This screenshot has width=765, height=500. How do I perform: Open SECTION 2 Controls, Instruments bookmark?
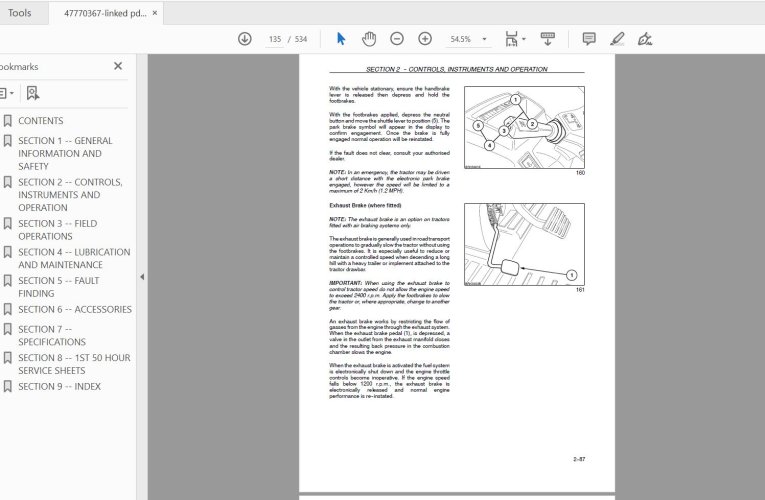(x=70, y=195)
